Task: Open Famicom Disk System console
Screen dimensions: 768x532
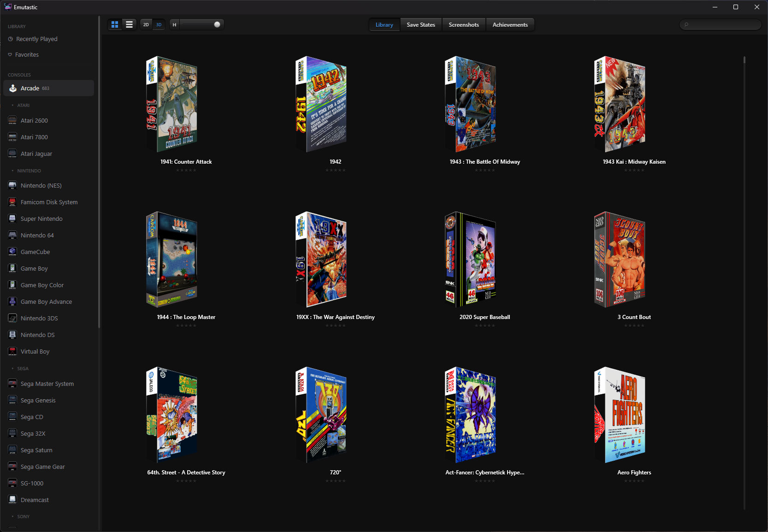Action: pos(49,202)
